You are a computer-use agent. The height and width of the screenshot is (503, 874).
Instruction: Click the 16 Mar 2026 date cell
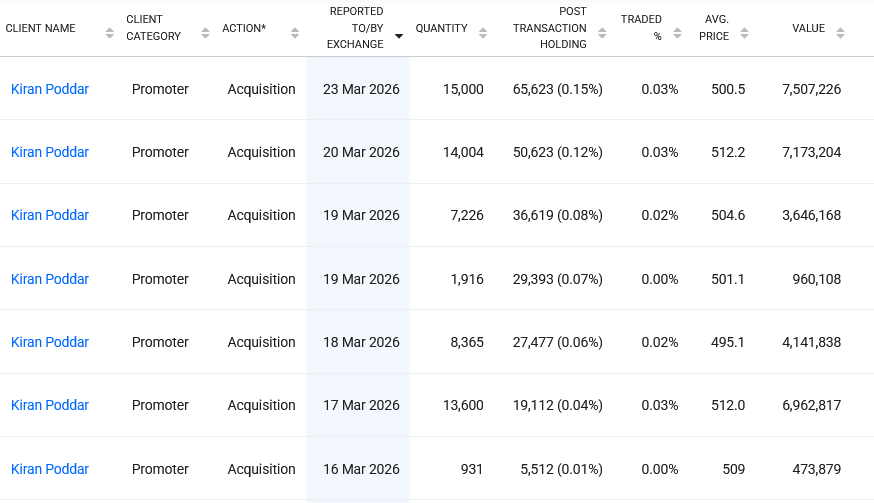(361, 469)
